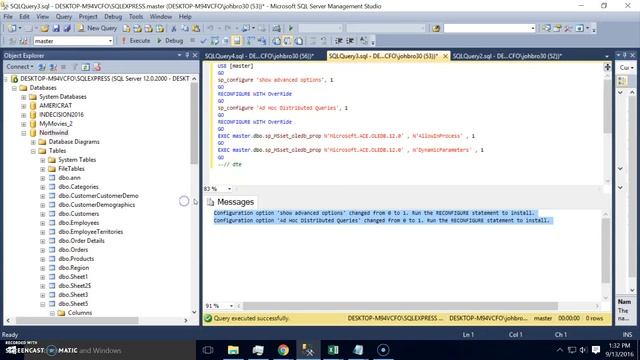Pin the Object Explorer panel with Auto Hide

187,55
